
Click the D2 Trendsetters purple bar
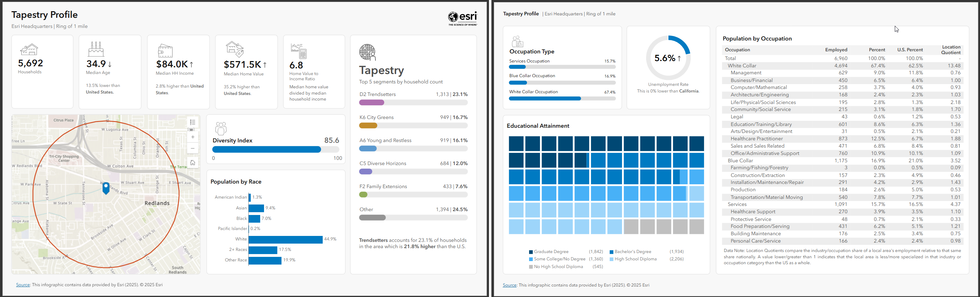pyautogui.click(x=372, y=102)
